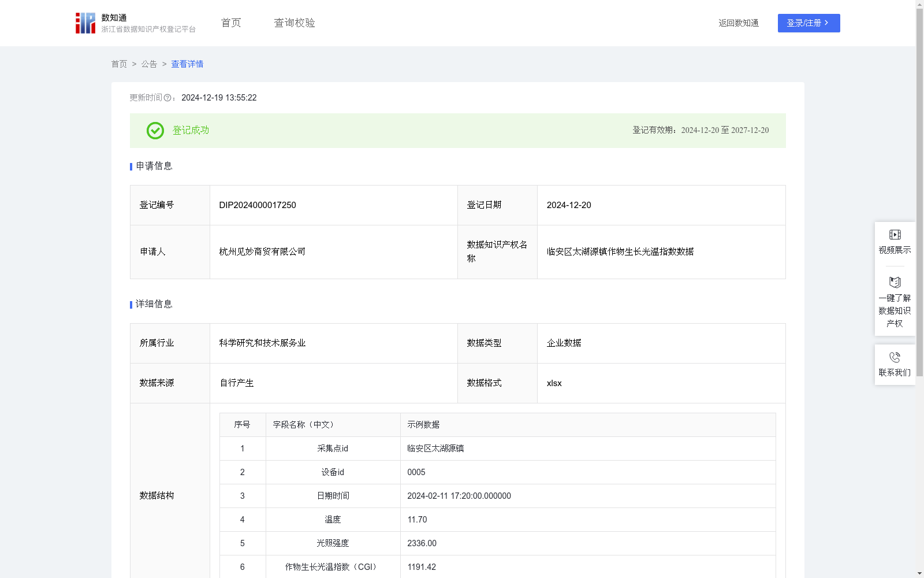Click the 详细信息 section heading
Screen dimensions: 924x578
coord(154,305)
